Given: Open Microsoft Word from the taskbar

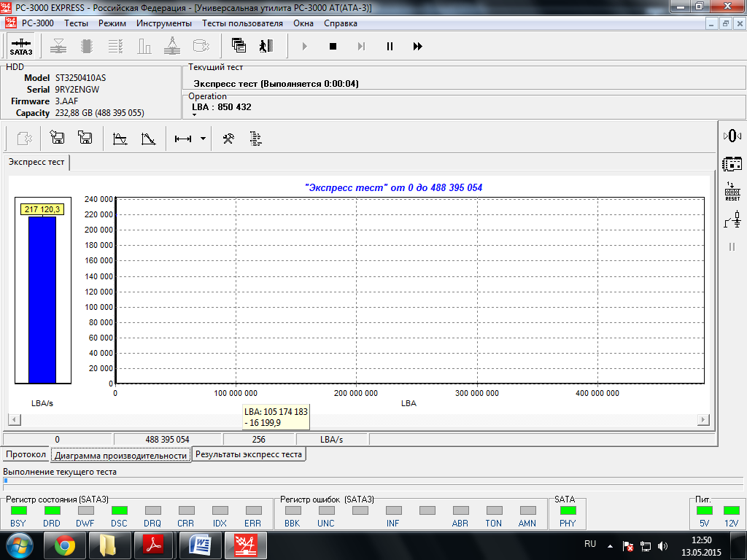Looking at the screenshot, I should (x=201, y=545).
